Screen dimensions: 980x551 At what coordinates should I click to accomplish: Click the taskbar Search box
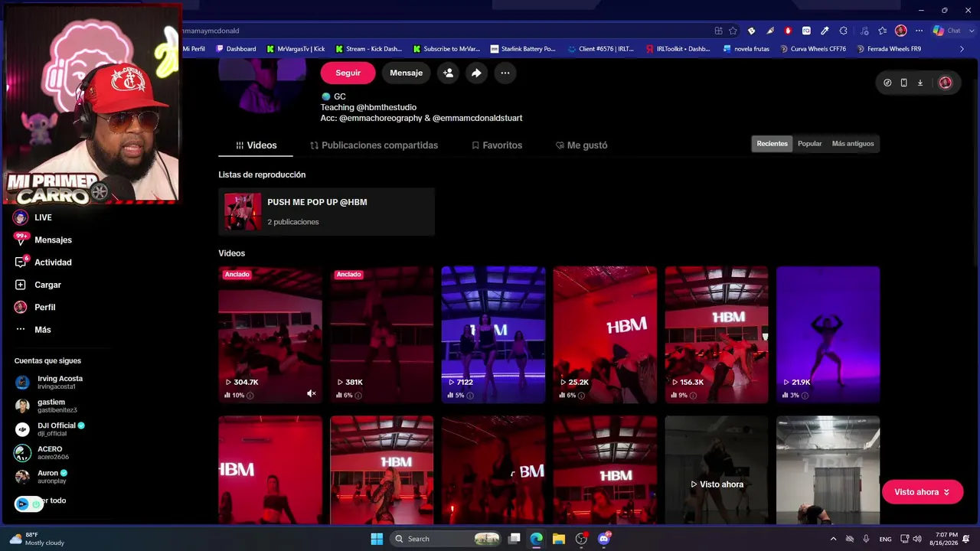446,539
